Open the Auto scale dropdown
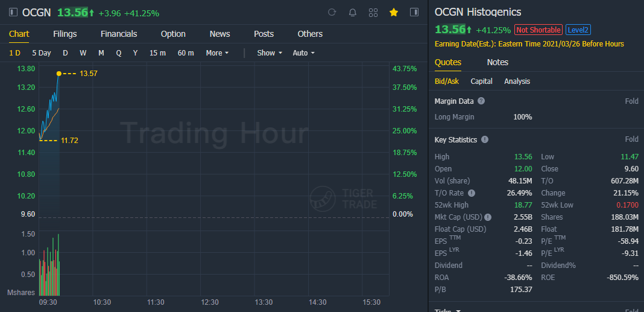The height and width of the screenshot is (312, 644). [304, 53]
